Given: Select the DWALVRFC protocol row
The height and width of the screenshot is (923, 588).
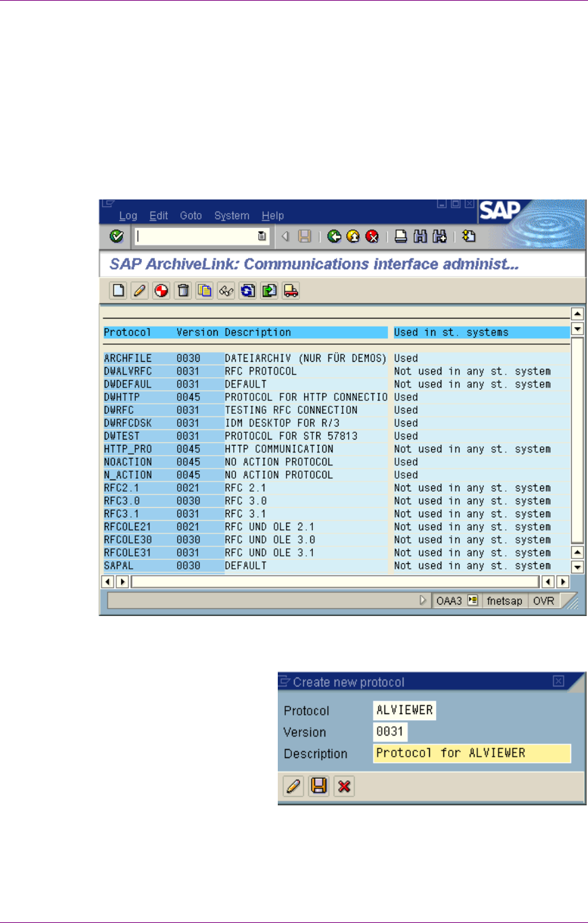Looking at the screenshot, I should tap(337, 371).
